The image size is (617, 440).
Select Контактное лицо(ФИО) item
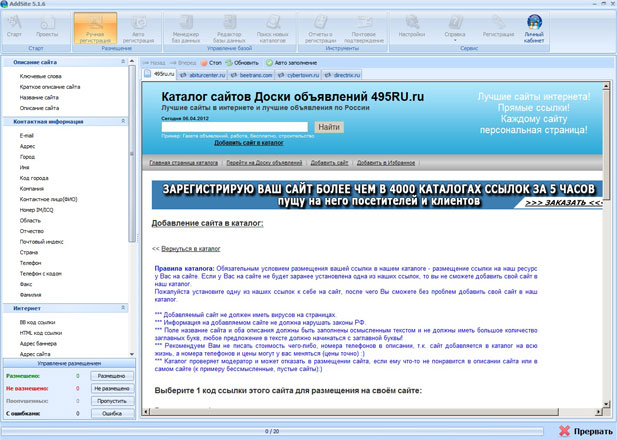click(x=48, y=200)
